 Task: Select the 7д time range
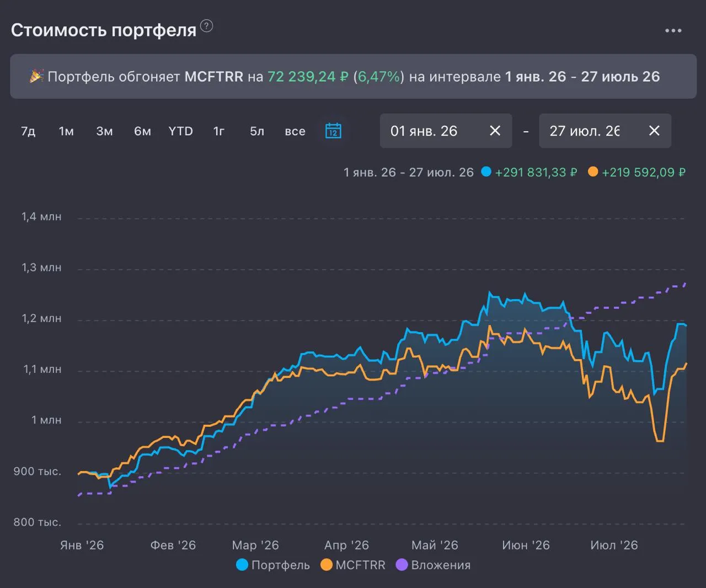[x=28, y=131]
